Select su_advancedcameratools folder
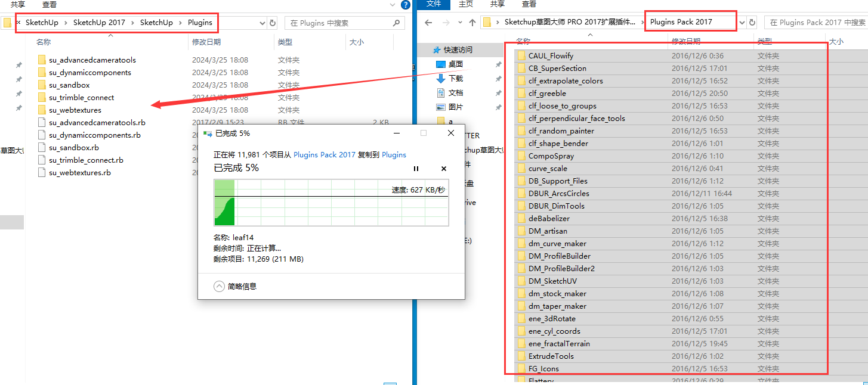868x385 pixels. click(92, 60)
